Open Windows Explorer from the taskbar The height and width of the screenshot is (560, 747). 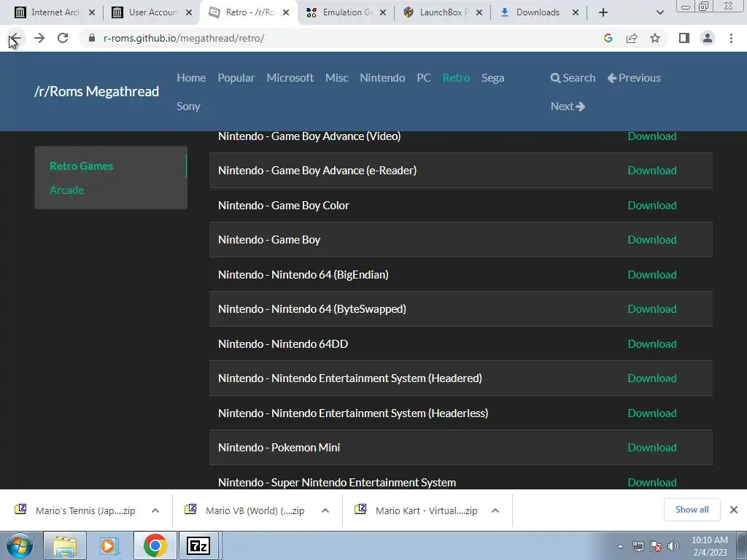(x=65, y=545)
